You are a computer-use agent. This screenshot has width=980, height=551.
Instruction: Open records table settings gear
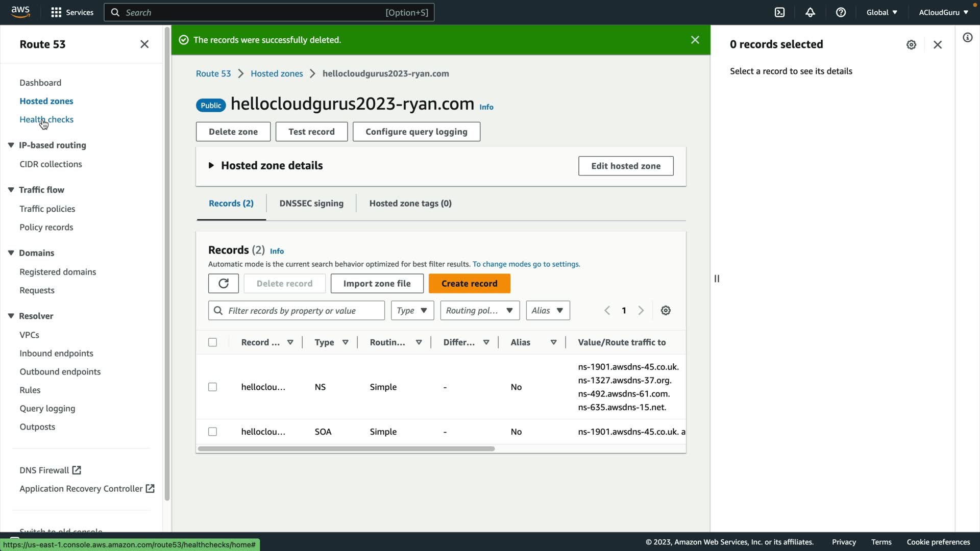[666, 311]
